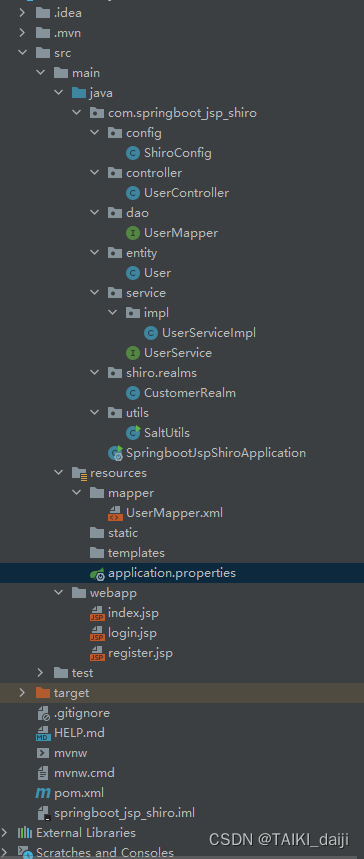Screen dimensions: 364x859
Task: Click the UserMapper.xml file icon
Action: pos(115,513)
